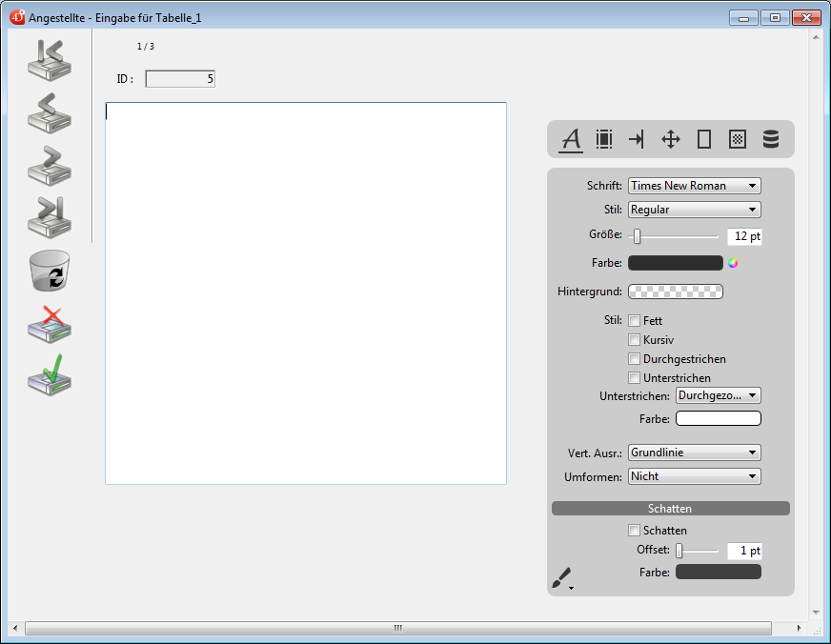
Task: Toggle the Kursiv checkbox
Action: click(635, 340)
